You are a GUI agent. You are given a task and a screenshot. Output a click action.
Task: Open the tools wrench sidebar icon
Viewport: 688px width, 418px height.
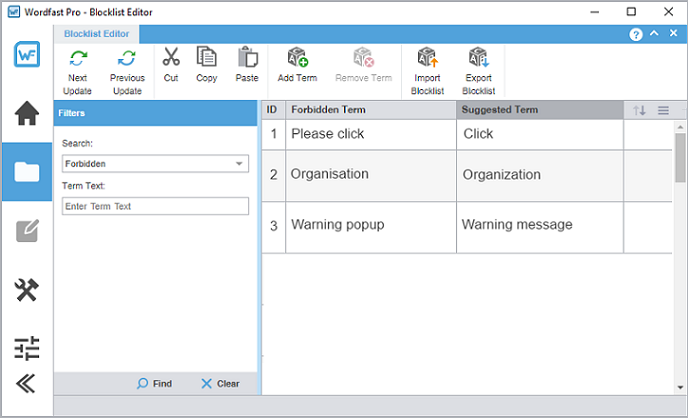pos(27,290)
